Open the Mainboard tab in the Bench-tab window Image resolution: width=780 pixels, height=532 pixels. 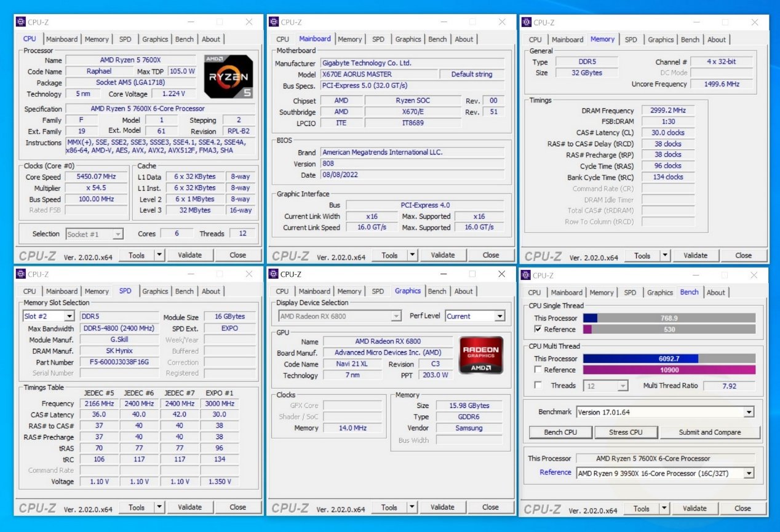[567, 293]
